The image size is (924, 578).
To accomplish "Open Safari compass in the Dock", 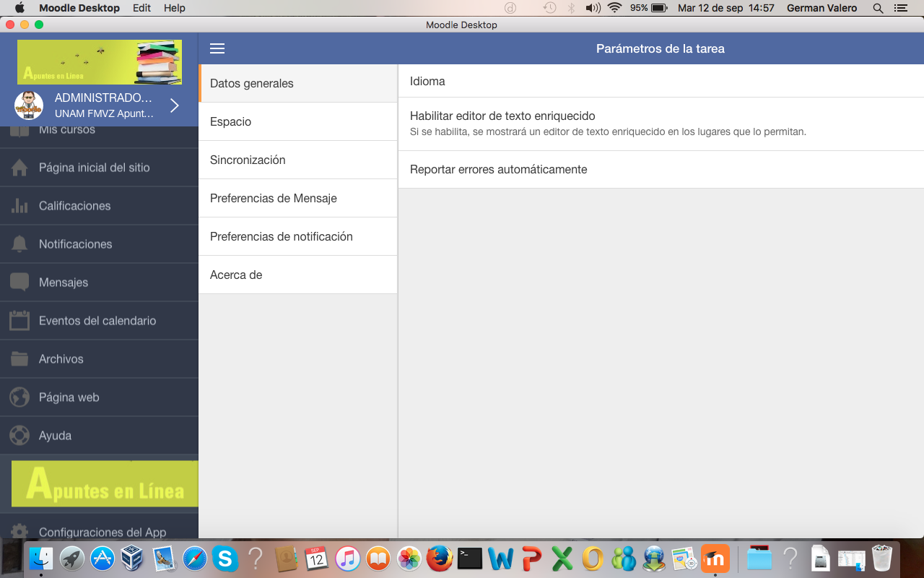I will click(194, 558).
